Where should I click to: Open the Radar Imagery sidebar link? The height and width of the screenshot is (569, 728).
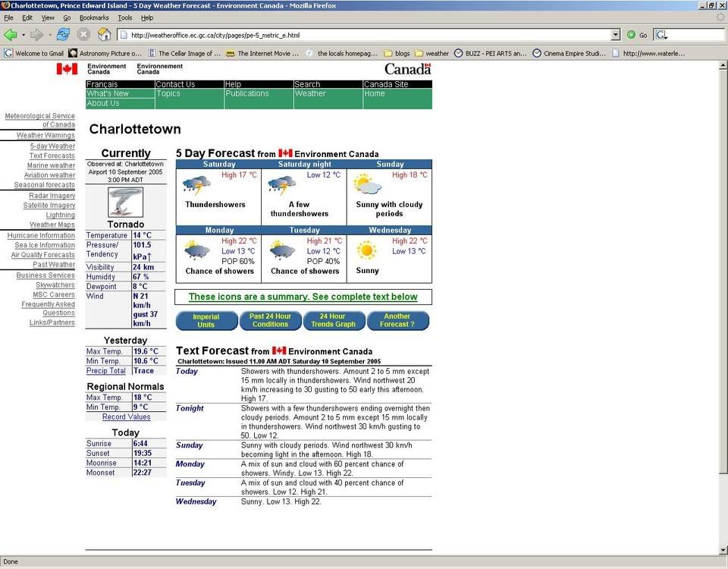pos(52,196)
